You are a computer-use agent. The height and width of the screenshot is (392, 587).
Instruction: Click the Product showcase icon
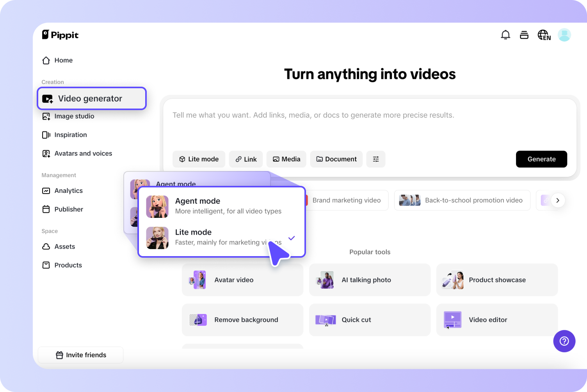(x=452, y=280)
